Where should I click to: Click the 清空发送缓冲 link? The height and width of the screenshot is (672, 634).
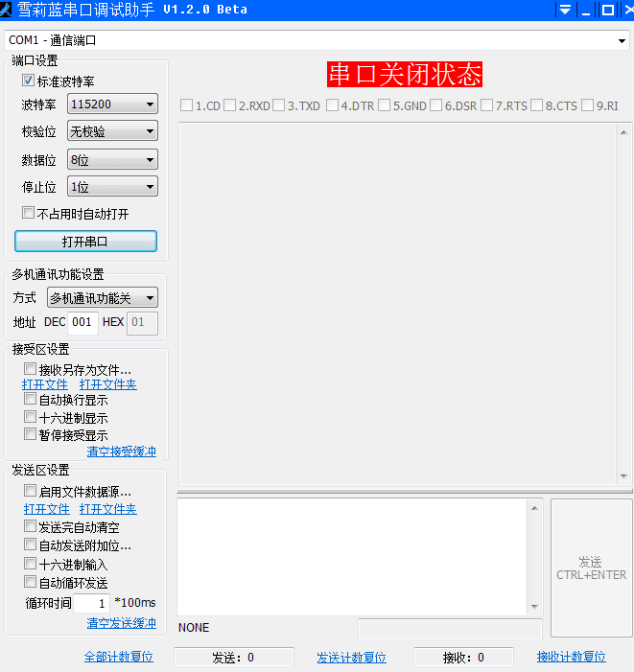122,623
